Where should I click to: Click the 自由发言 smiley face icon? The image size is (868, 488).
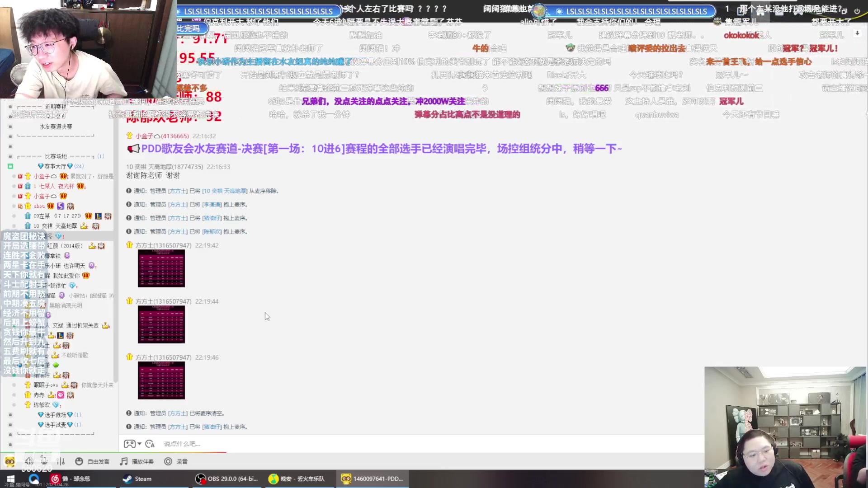point(79,461)
